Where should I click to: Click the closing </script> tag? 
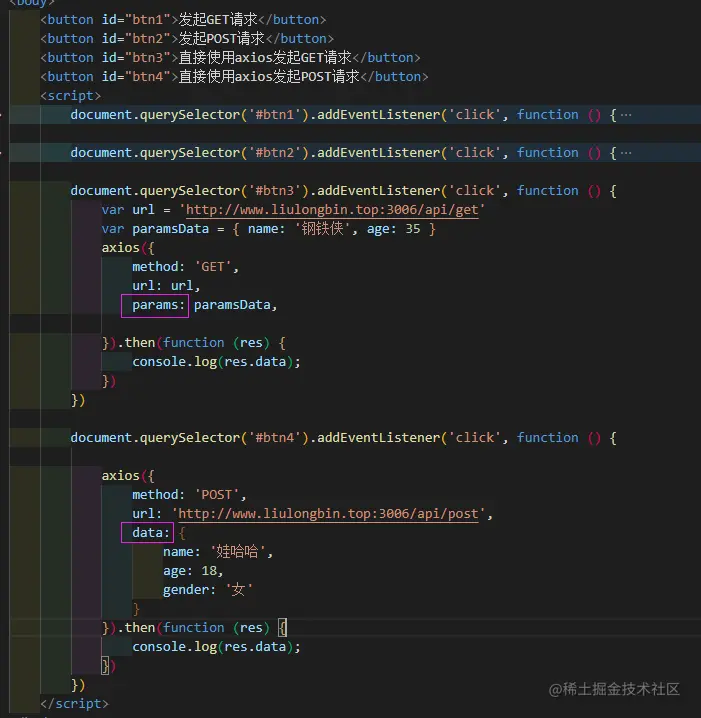74,703
